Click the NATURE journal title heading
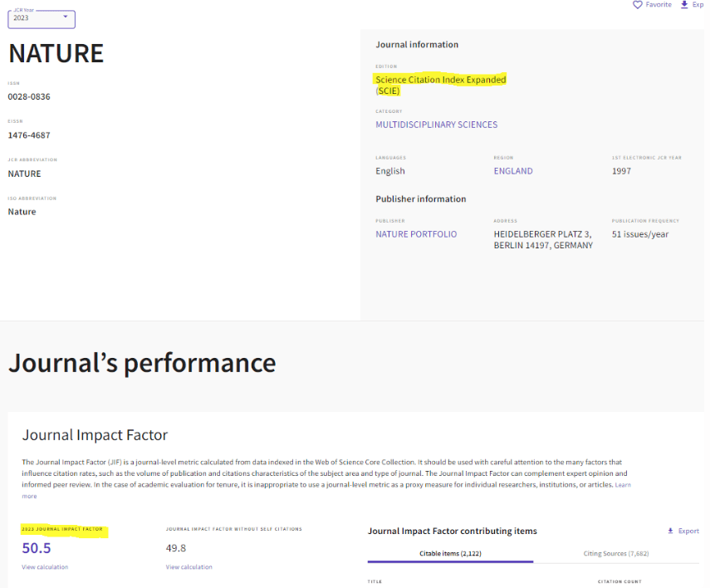The height and width of the screenshot is (588, 710). point(56,53)
